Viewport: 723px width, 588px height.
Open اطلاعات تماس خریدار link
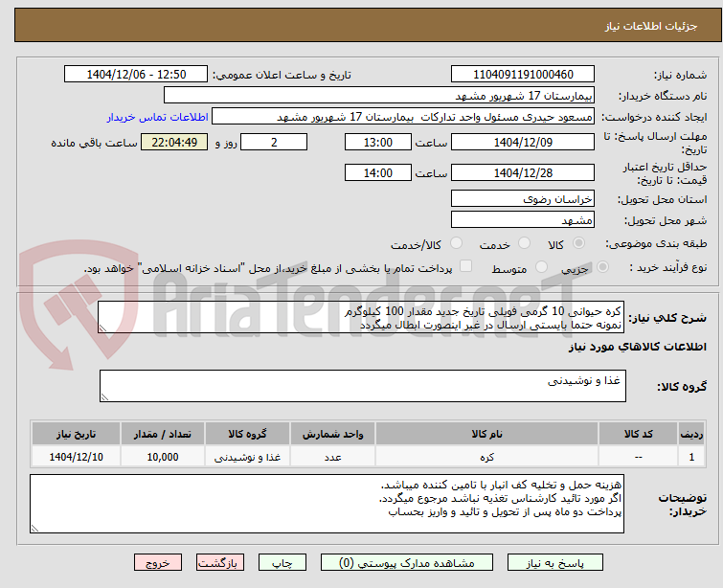coord(158,117)
